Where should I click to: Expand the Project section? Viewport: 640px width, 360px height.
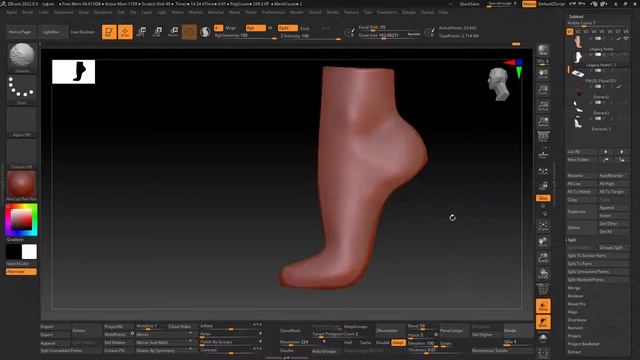pyautogui.click(x=574, y=336)
